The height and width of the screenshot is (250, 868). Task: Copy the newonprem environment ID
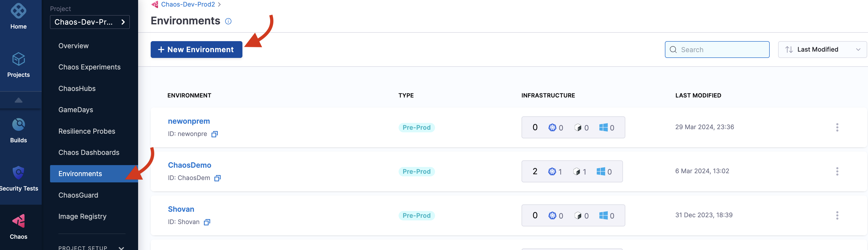point(215,134)
